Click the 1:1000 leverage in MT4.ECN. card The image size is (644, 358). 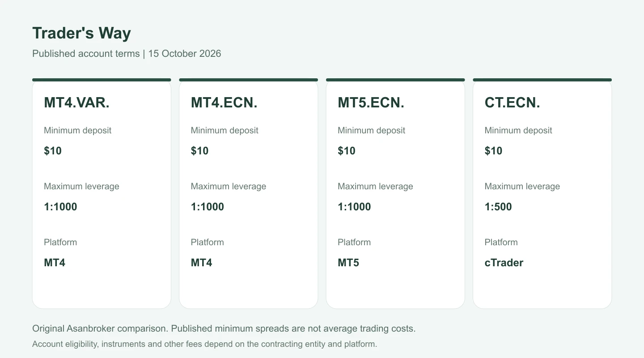pyautogui.click(x=208, y=207)
